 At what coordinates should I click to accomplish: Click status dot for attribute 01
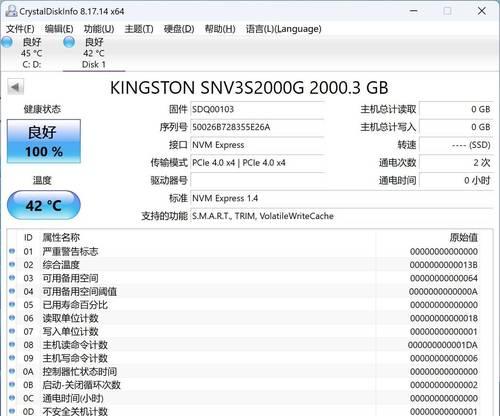12,251
